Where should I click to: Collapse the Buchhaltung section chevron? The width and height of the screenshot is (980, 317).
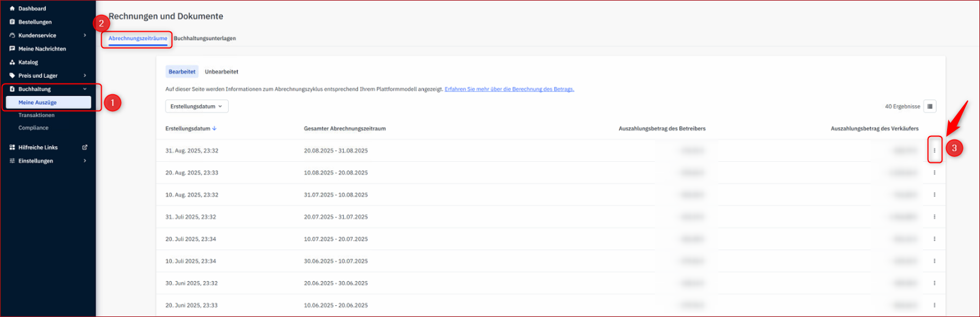[x=85, y=89]
